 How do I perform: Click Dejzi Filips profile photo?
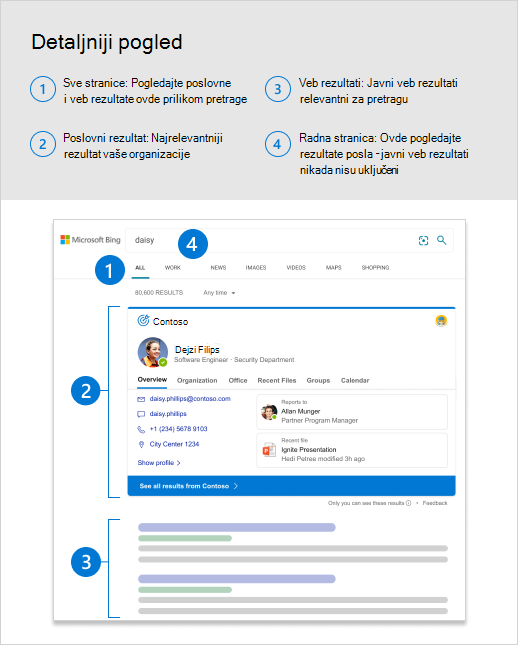click(153, 352)
